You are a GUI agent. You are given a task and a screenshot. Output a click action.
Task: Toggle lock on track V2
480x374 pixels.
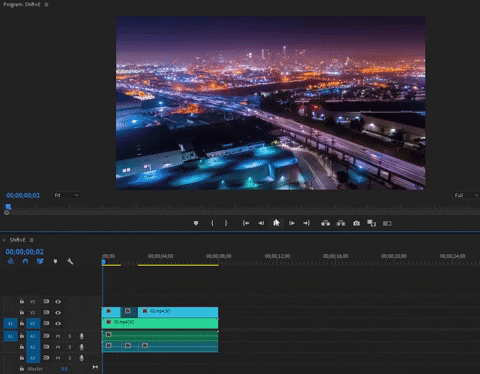click(22, 312)
